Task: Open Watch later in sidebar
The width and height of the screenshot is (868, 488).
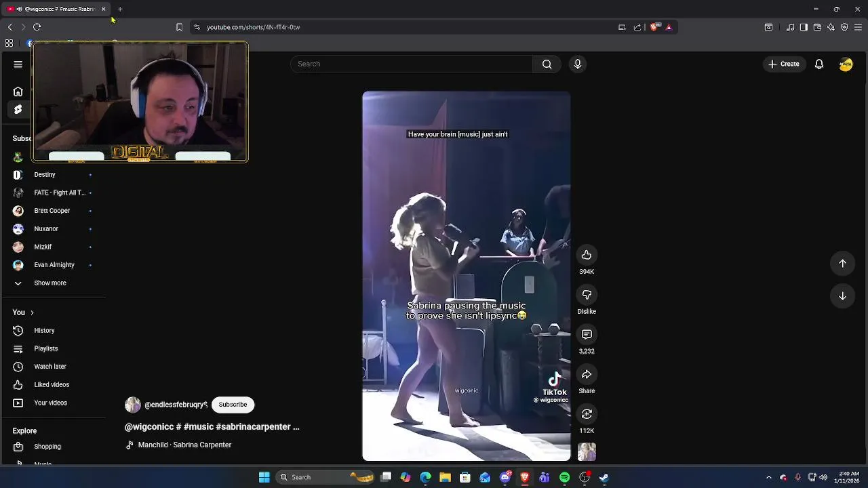Action: coord(50,367)
